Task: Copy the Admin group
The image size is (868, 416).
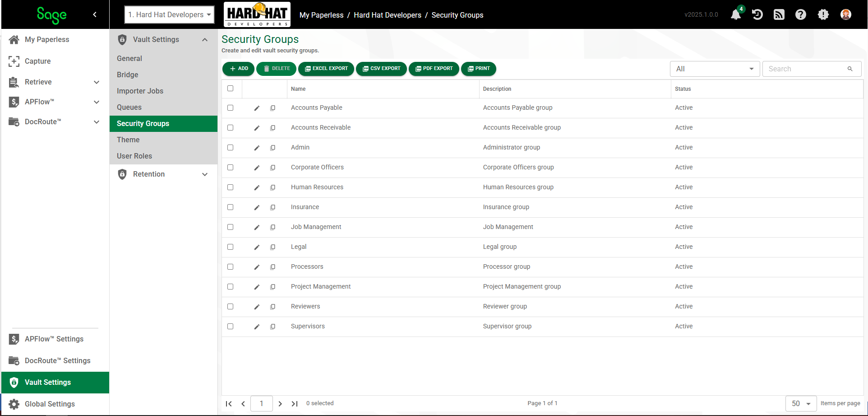Action: coord(272,148)
